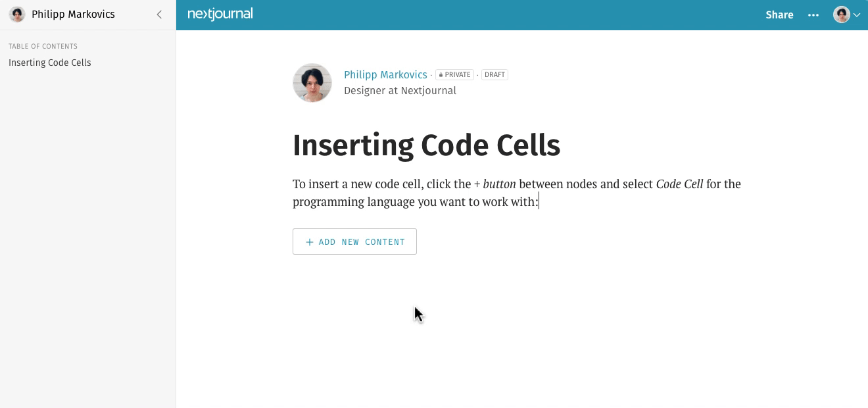868x408 pixels.
Task: Click the Table of Contents heading
Action: [x=43, y=46]
